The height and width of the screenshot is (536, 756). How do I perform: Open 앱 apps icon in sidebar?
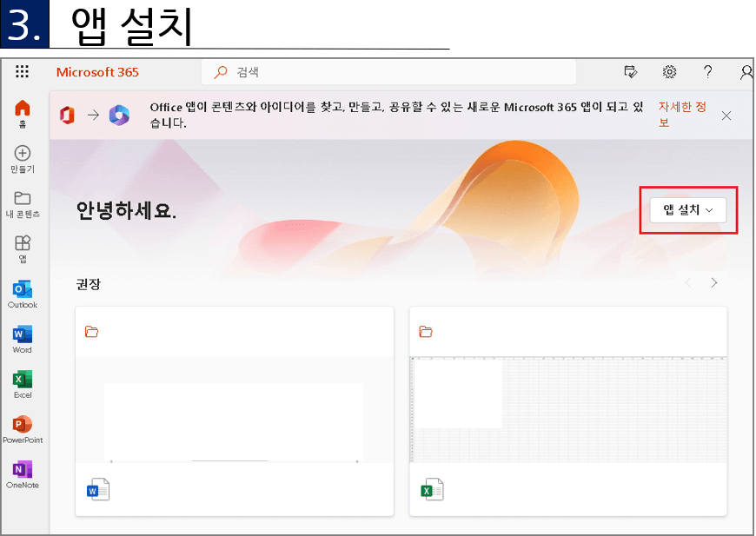(x=23, y=249)
